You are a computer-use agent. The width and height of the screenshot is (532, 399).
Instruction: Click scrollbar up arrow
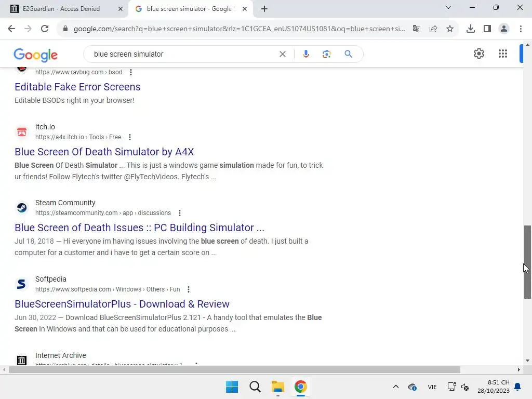[x=527, y=45]
